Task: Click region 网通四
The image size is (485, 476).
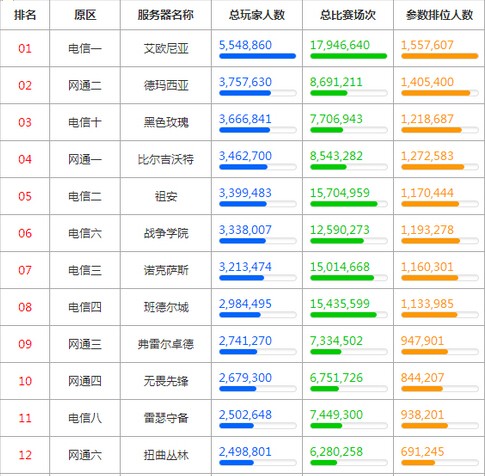Action: pyautogui.click(x=85, y=382)
